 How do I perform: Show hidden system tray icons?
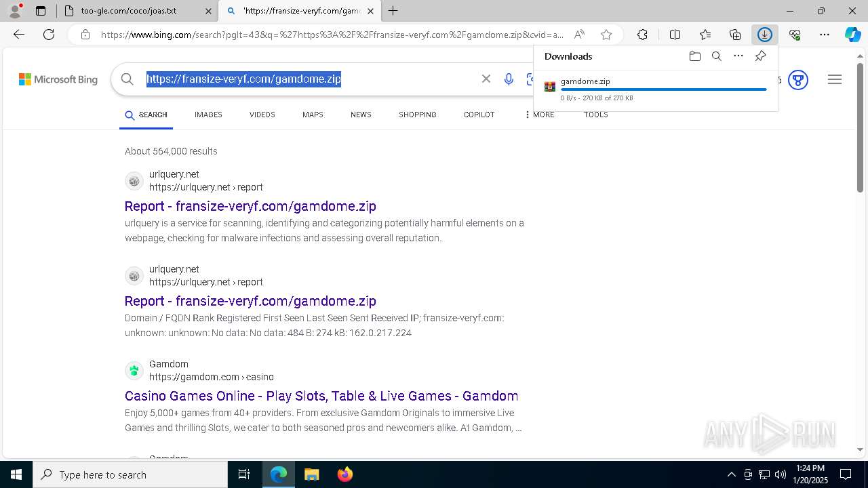(x=731, y=474)
